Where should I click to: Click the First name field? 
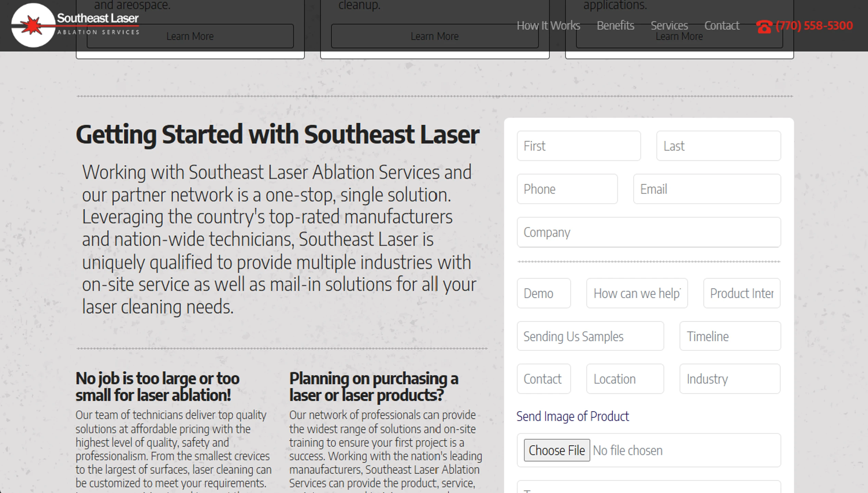579,146
